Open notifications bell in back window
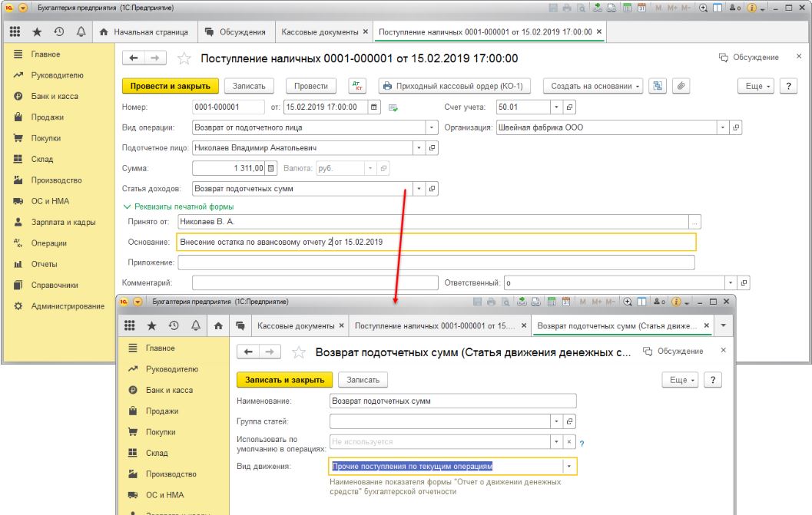This screenshot has height=515, width=812. point(81,31)
